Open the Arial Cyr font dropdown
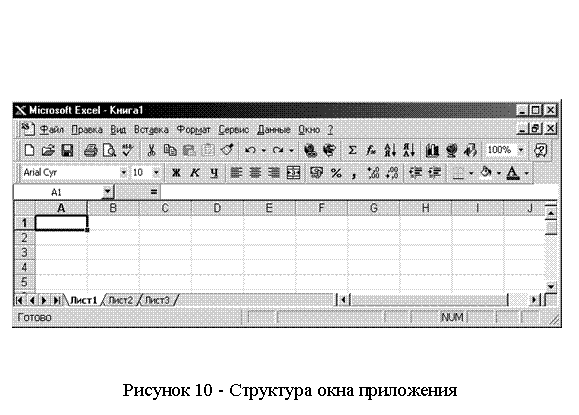Screen dimensions: 579x415 [x=123, y=172]
